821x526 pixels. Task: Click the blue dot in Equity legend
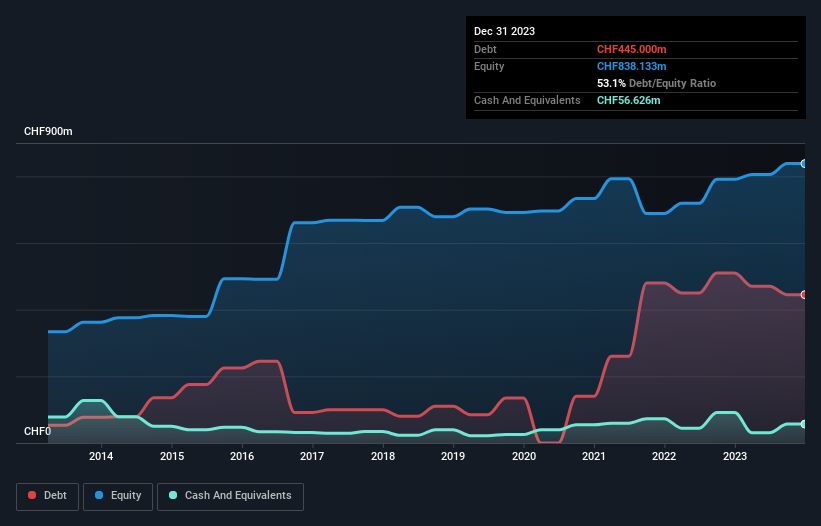coord(99,495)
